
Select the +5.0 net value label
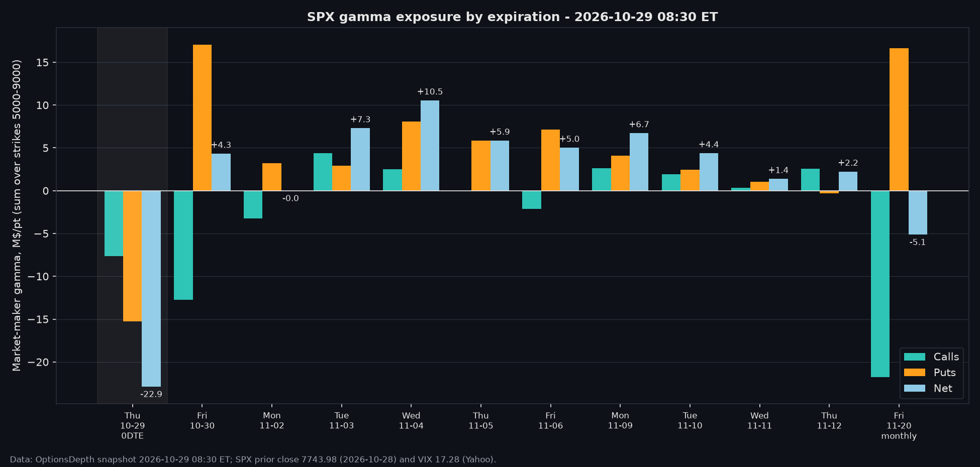[569, 139]
